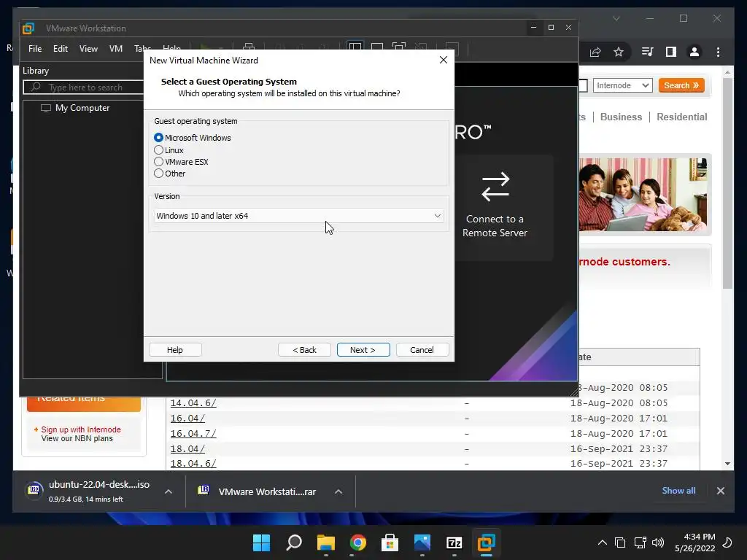Open the volume control in tray
Image resolution: width=747 pixels, height=560 pixels.
tap(658, 542)
